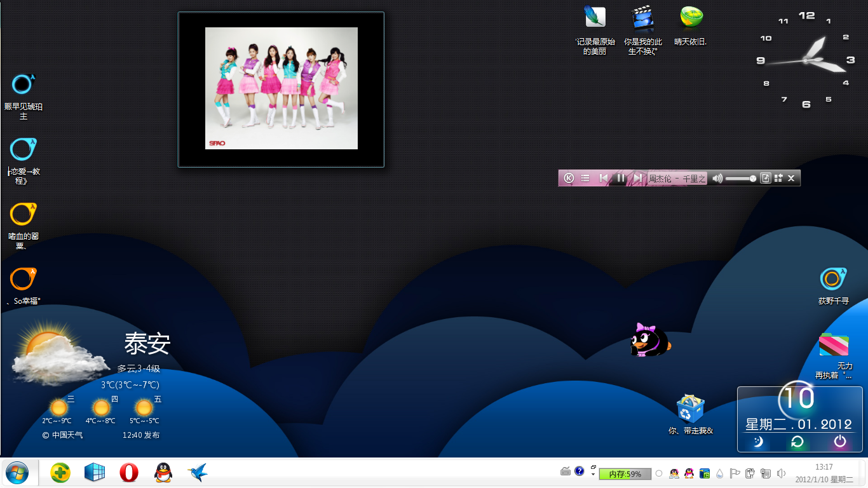Open the recycle bin '你、带走我&'

(x=691, y=414)
